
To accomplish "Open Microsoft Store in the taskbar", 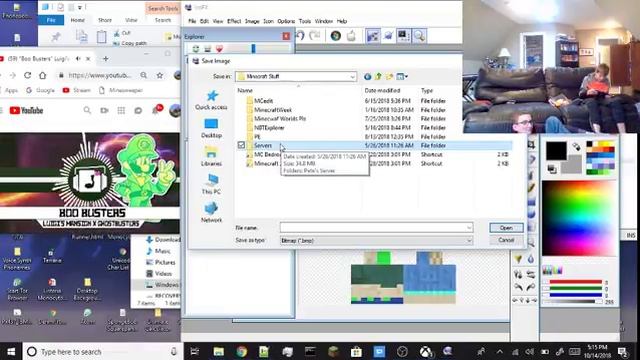I will tap(356, 351).
